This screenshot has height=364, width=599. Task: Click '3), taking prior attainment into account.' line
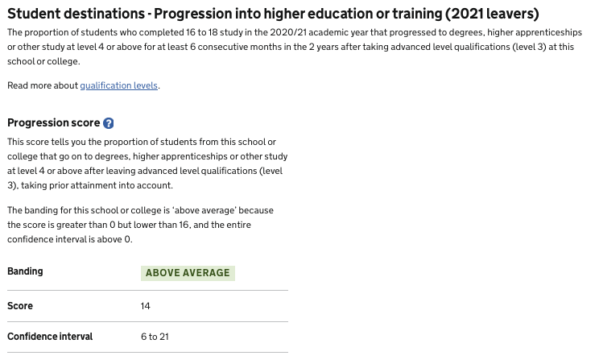click(90, 185)
